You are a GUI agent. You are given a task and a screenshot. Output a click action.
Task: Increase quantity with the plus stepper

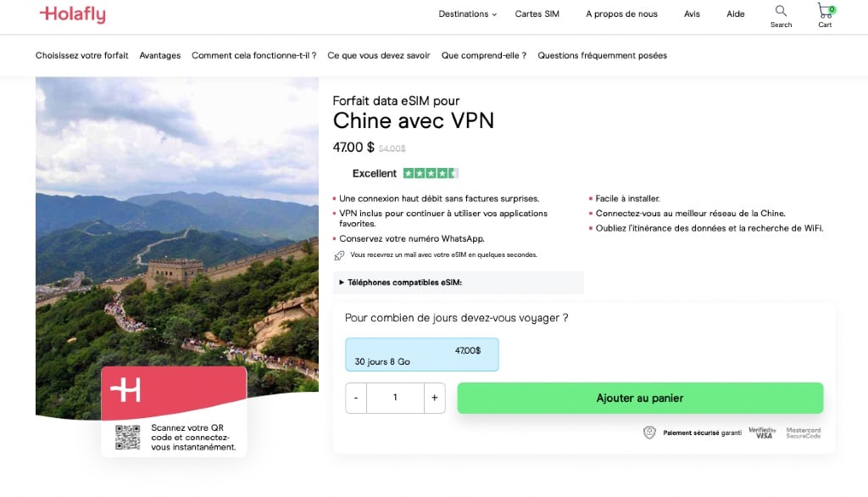click(x=434, y=398)
